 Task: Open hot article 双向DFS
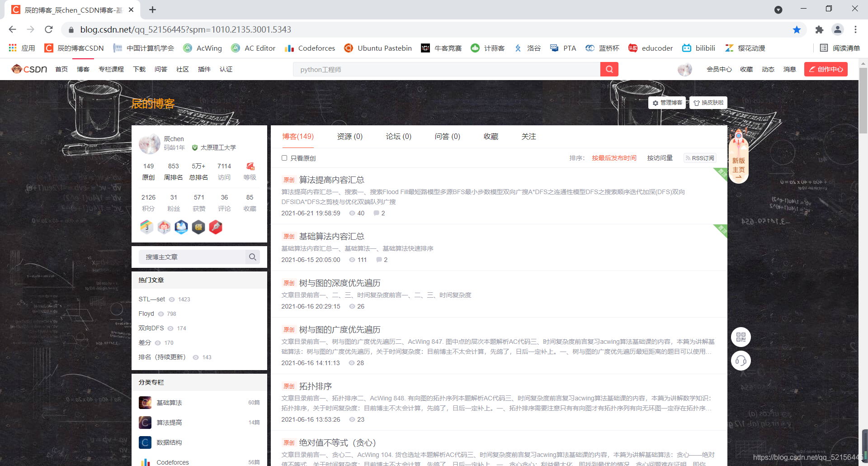(x=151, y=328)
